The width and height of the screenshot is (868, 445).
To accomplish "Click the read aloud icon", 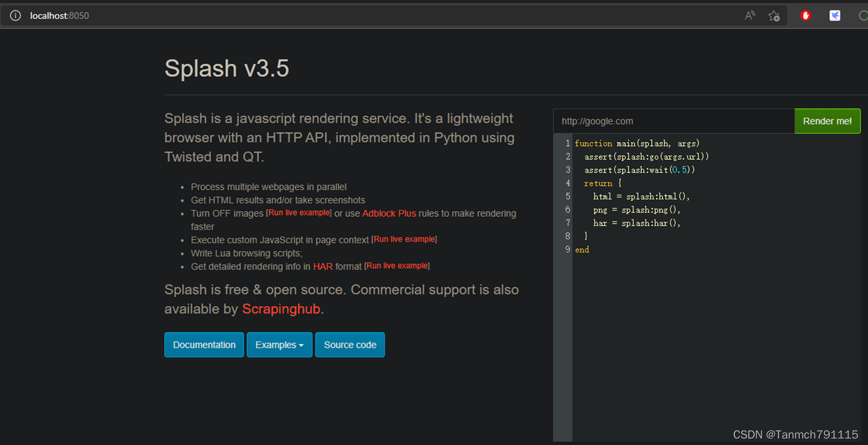I will (x=750, y=16).
